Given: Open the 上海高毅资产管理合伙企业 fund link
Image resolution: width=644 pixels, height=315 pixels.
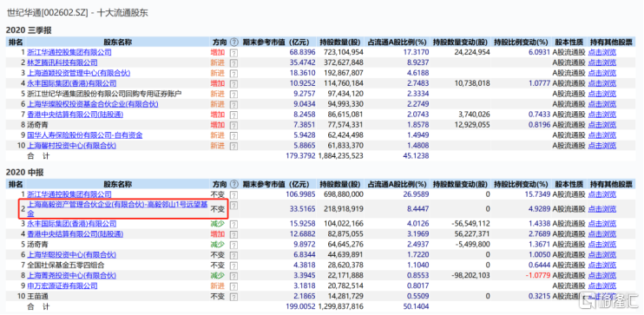Looking at the screenshot, I should click(x=117, y=209).
